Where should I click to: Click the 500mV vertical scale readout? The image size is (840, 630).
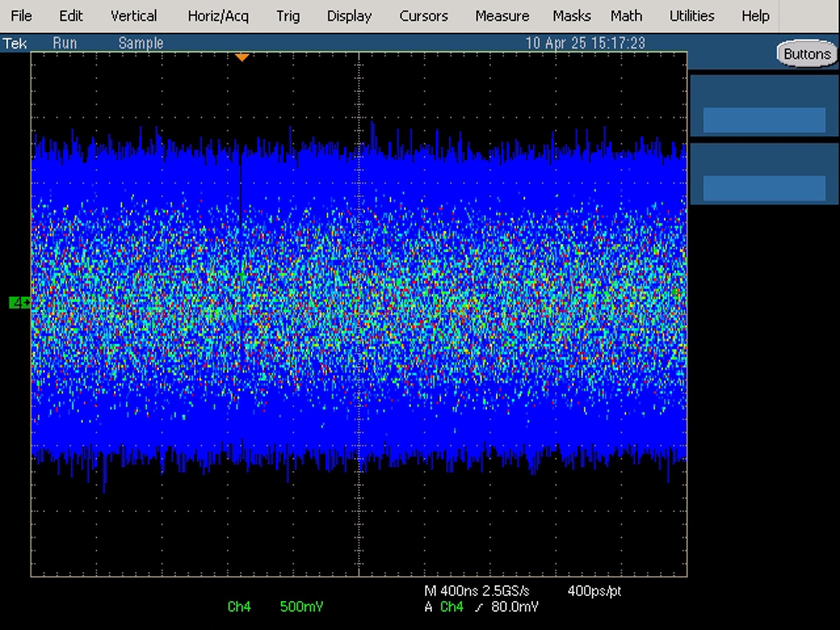301,607
